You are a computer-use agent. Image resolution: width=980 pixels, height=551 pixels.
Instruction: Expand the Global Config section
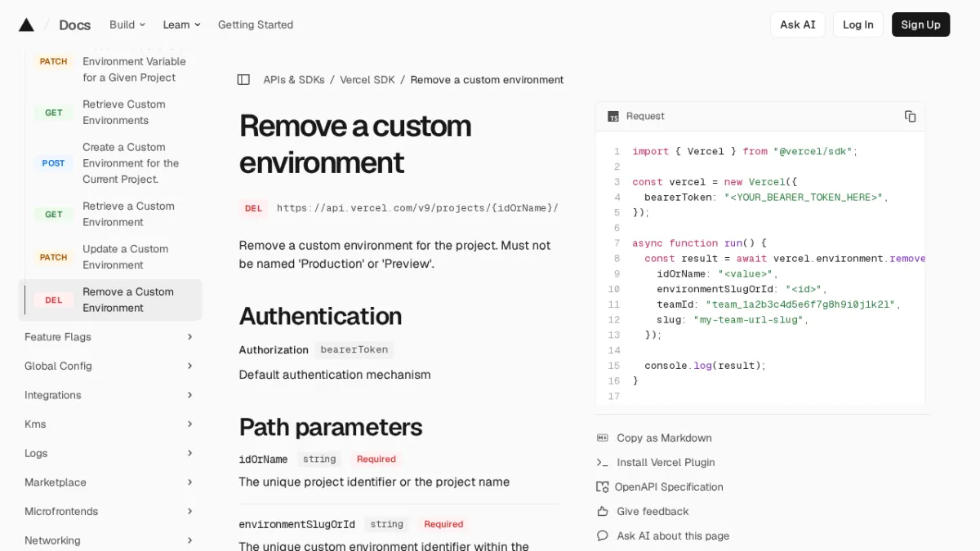tap(110, 367)
